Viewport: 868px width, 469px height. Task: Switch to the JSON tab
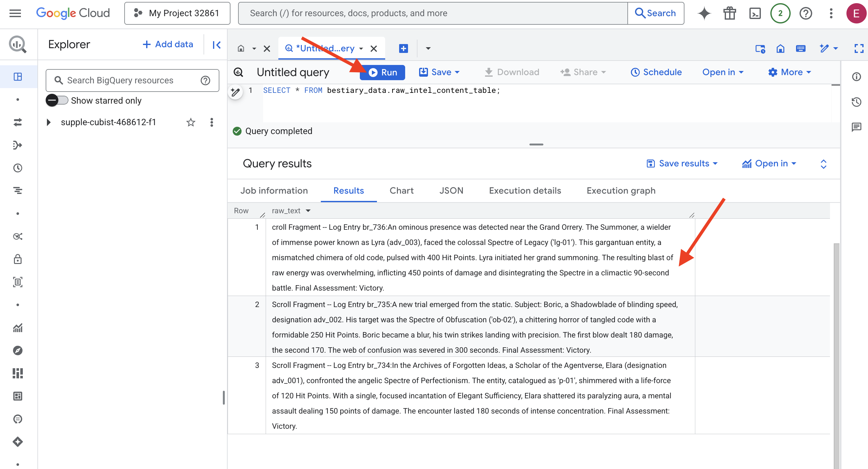[451, 191]
